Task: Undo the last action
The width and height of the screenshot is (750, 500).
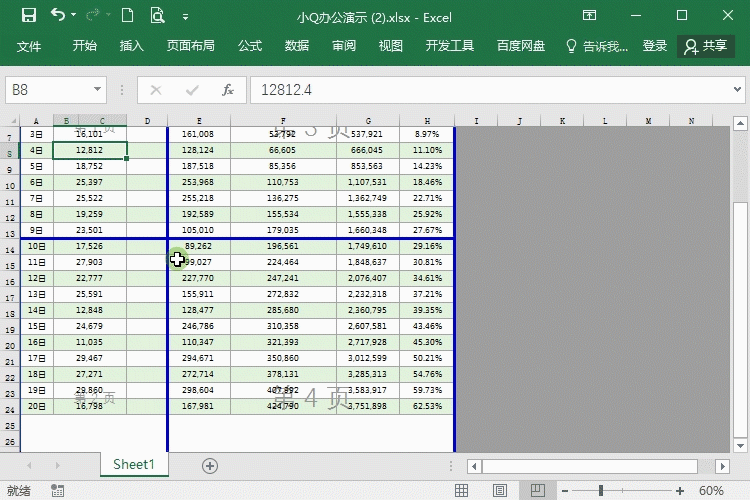Action: coord(58,15)
